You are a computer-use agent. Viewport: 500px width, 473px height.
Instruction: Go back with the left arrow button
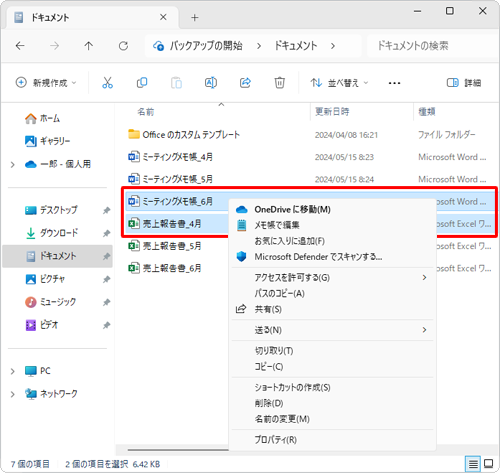[x=20, y=46]
